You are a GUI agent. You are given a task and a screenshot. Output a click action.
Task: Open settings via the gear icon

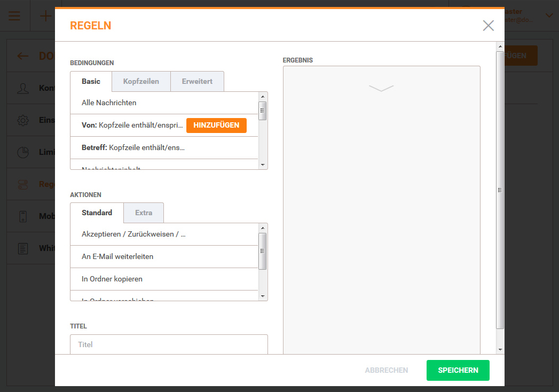click(x=23, y=120)
